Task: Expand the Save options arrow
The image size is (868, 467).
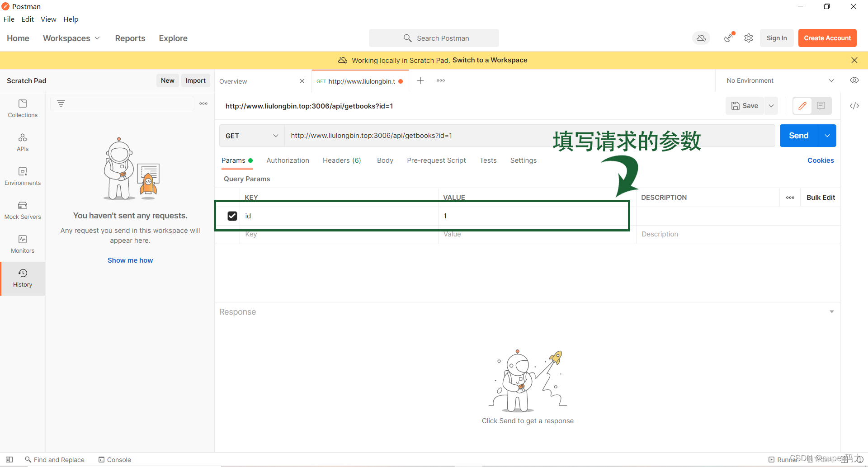Action: coord(771,106)
